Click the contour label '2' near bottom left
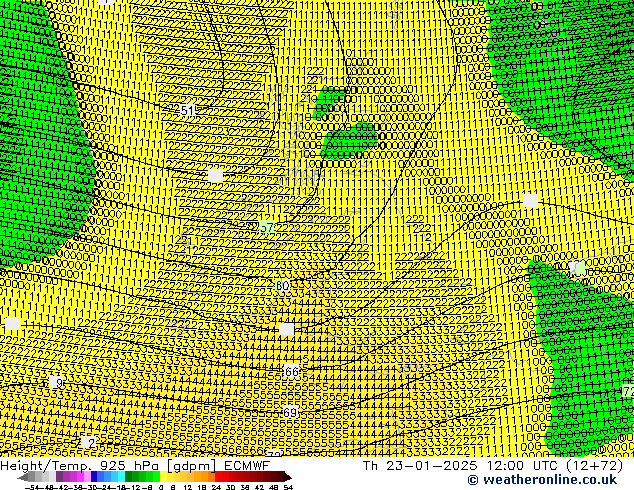 (x=91, y=443)
